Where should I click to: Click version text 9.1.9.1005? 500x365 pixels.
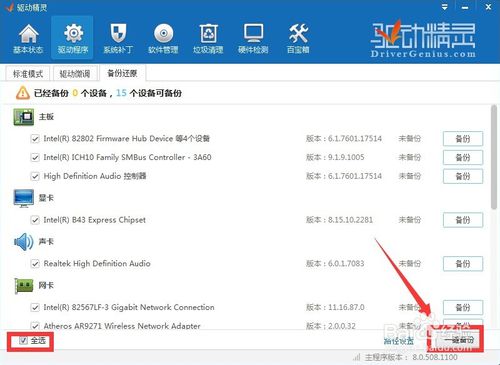[346, 157]
